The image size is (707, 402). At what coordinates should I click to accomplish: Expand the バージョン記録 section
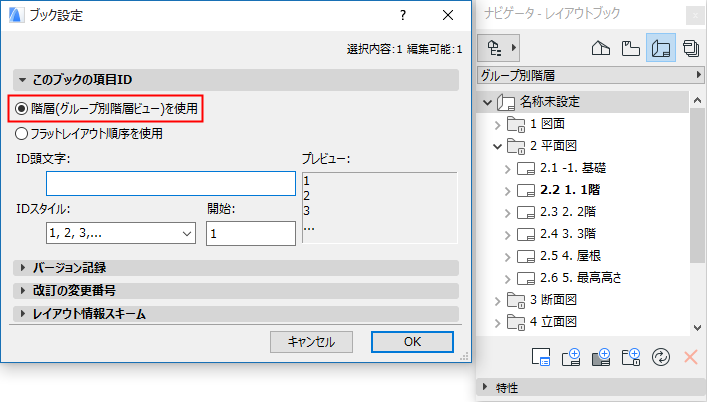point(22,268)
